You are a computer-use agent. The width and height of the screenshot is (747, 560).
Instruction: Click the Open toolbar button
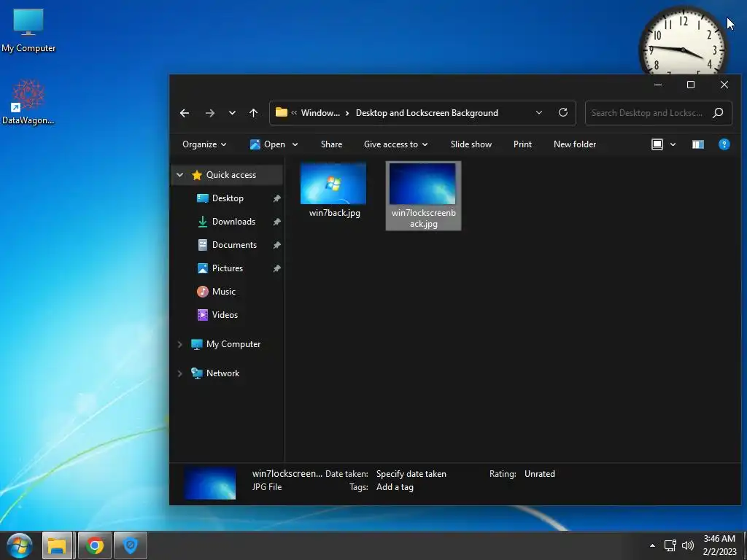[x=268, y=144]
